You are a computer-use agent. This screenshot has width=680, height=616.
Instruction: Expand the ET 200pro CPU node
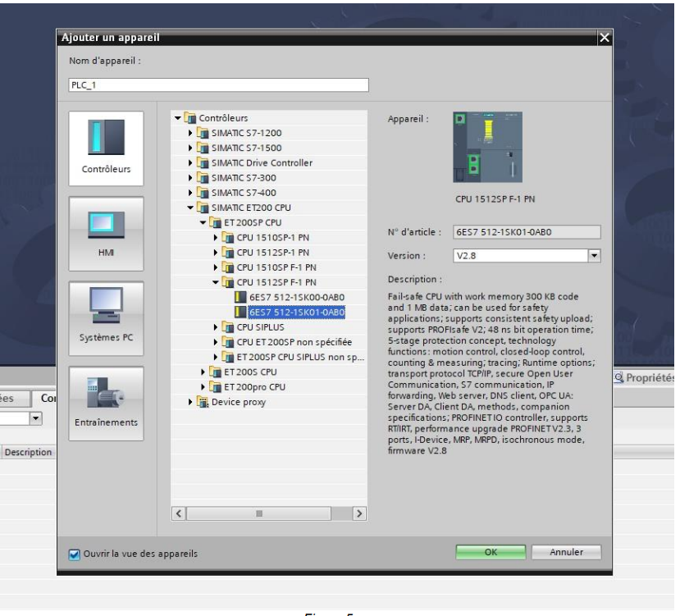203,387
